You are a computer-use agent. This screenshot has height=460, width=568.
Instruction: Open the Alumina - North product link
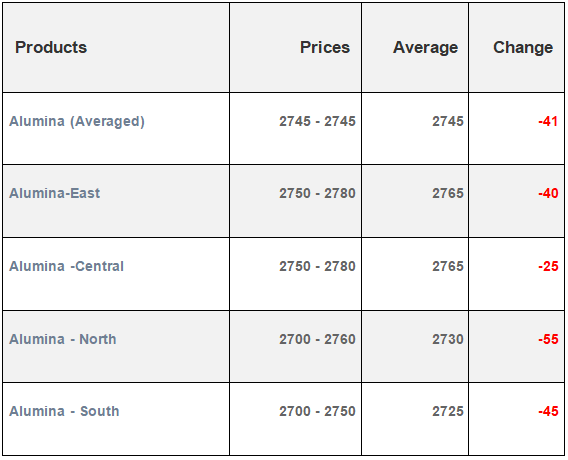(63, 339)
